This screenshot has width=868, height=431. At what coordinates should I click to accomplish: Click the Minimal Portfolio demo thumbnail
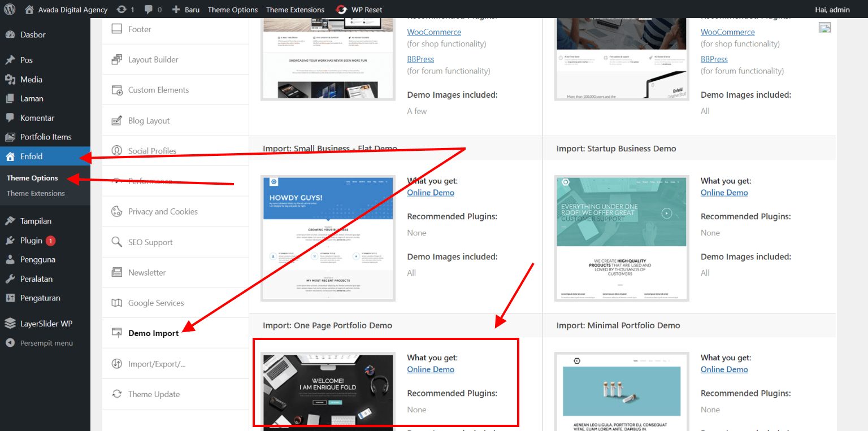[622, 391]
